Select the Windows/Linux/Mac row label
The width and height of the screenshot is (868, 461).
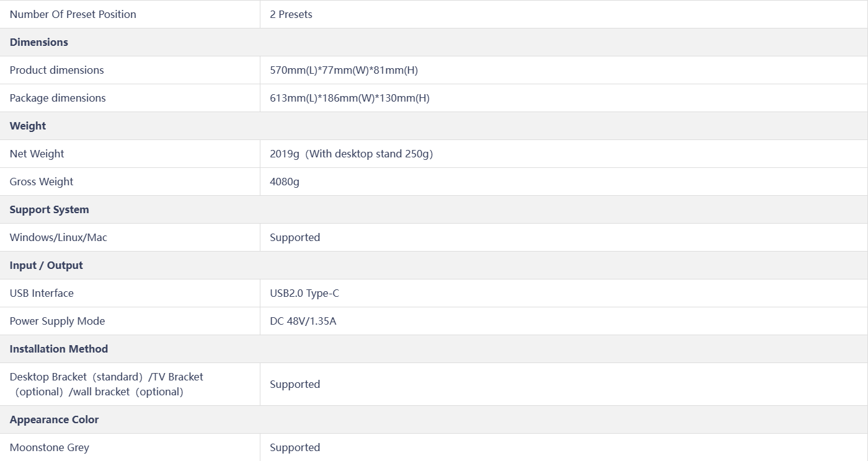click(x=58, y=237)
